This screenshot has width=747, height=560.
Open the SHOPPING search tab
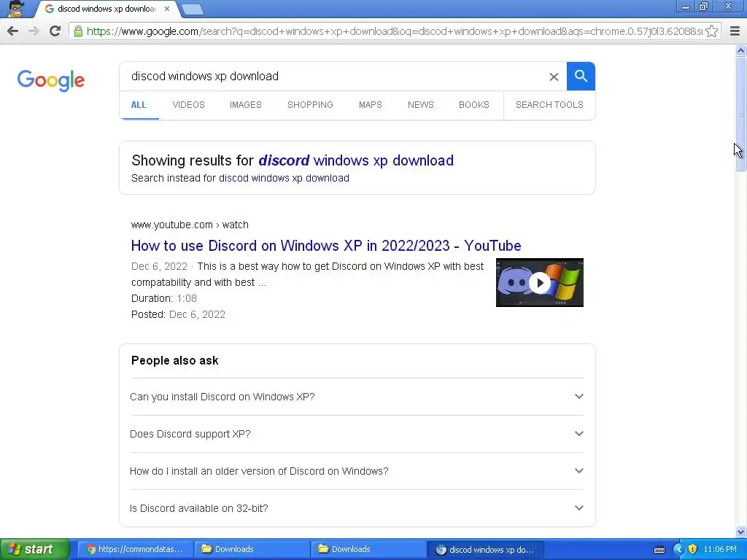[310, 105]
